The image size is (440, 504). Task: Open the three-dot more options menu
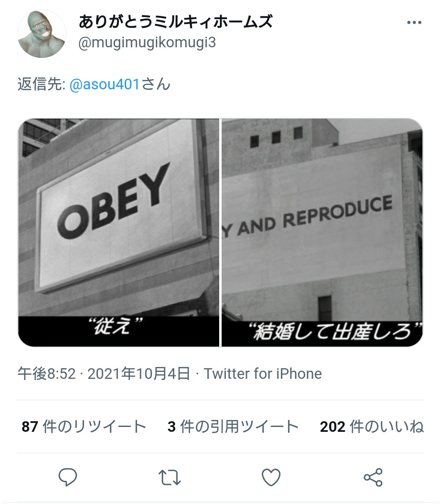point(414,23)
